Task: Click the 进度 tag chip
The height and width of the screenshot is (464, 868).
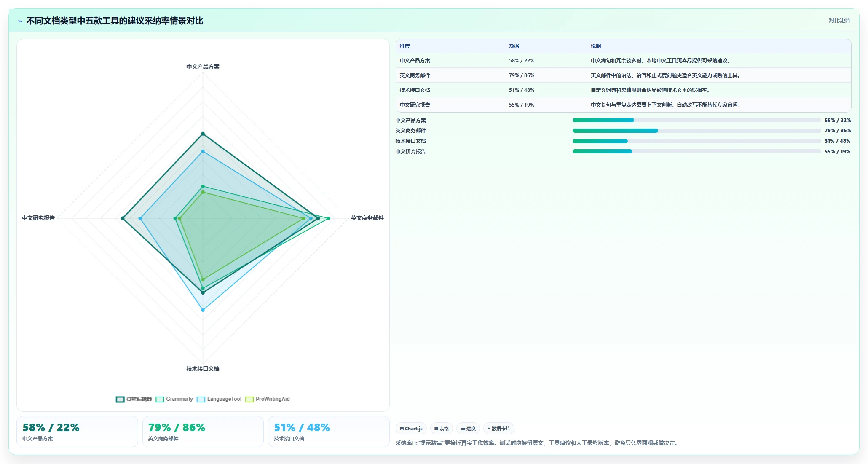Action: coord(468,429)
